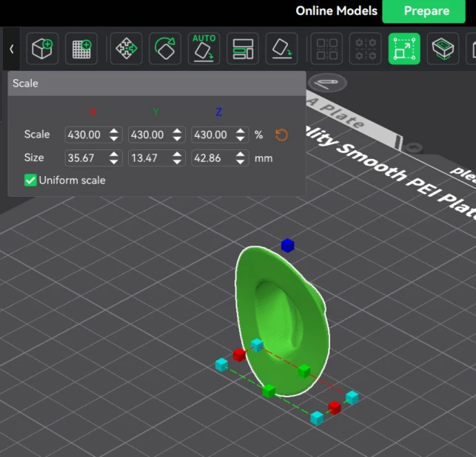This screenshot has height=457, width=476.
Task: Increase Z Size with up arrow
Action: [240, 154]
